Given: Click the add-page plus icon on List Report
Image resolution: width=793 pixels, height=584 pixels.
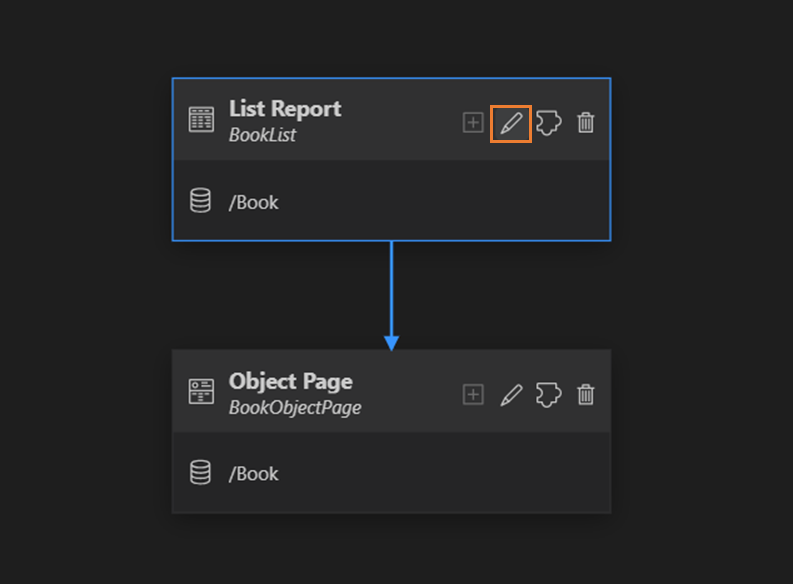Looking at the screenshot, I should coord(473,123).
